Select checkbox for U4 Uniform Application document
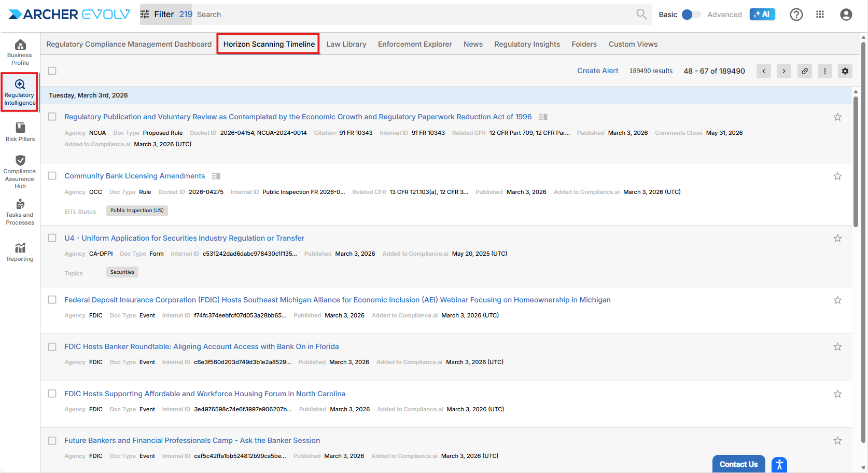The height and width of the screenshot is (473, 868). (52, 238)
